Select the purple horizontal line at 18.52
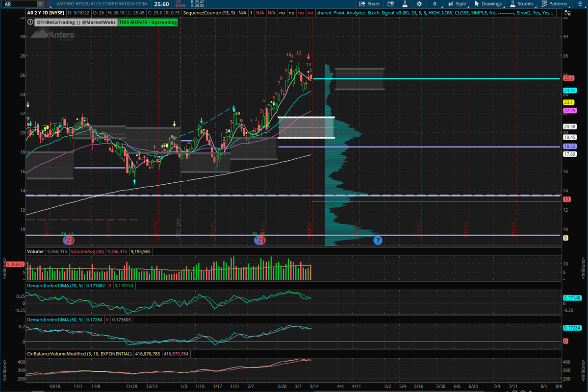 click(x=419, y=147)
